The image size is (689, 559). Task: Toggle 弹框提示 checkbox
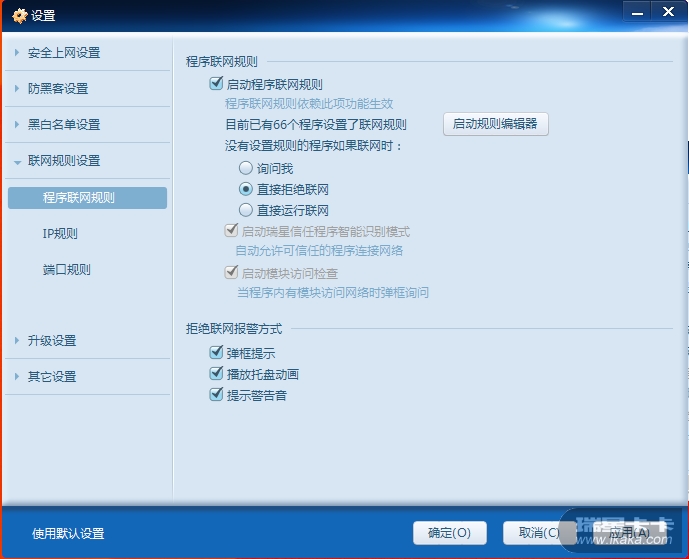coord(216,352)
